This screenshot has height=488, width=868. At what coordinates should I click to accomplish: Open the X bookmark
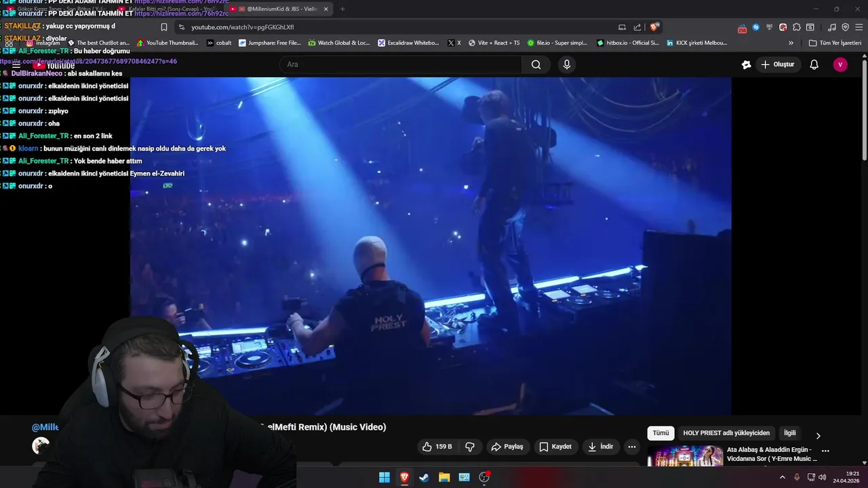454,43
